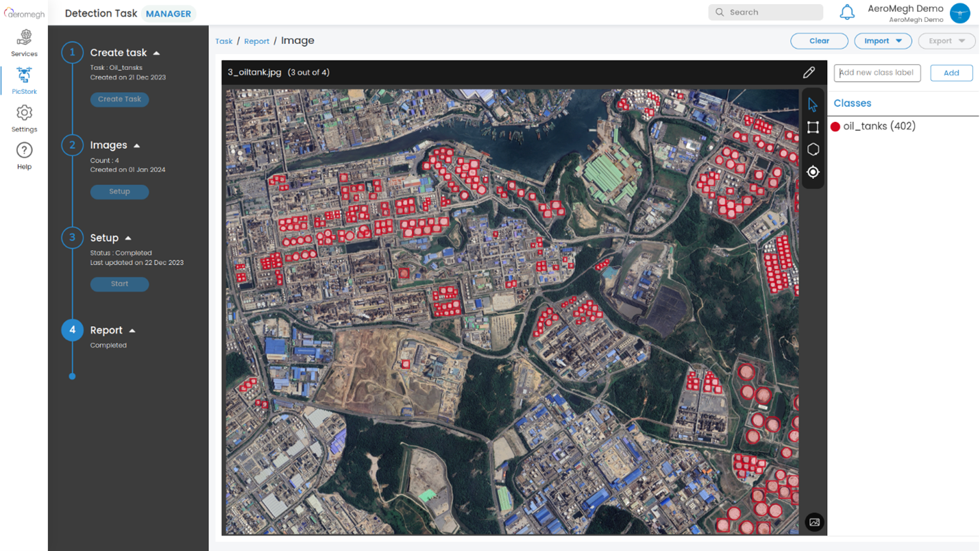Open Settings from the left sidebar
The width and height of the screenshot is (980, 551).
24,118
